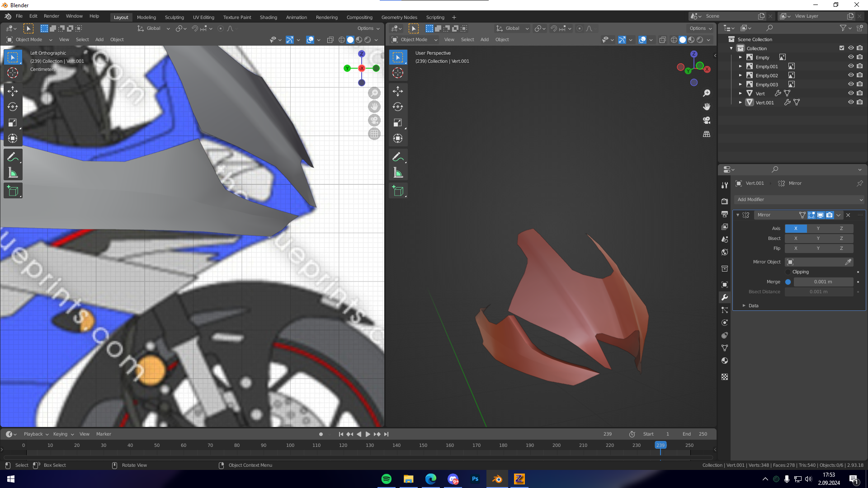Open the Add Modifier dropdown

[799, 200]
